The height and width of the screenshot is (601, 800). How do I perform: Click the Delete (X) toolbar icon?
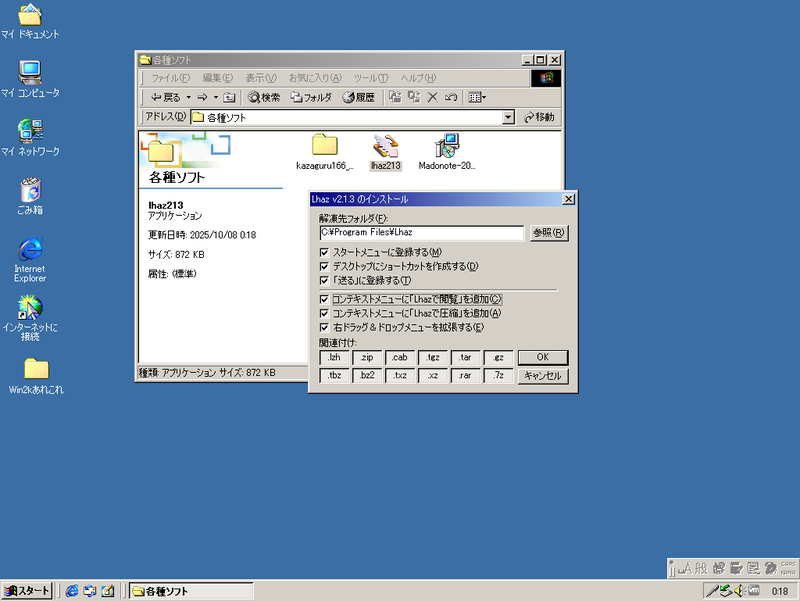tap(432, 97)
